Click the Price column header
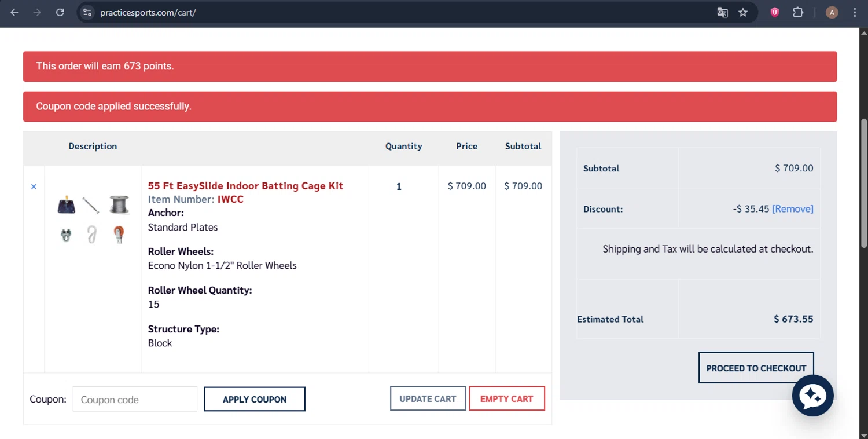The image size is (868, 439). pyautogui.click(x=466, y=147)
